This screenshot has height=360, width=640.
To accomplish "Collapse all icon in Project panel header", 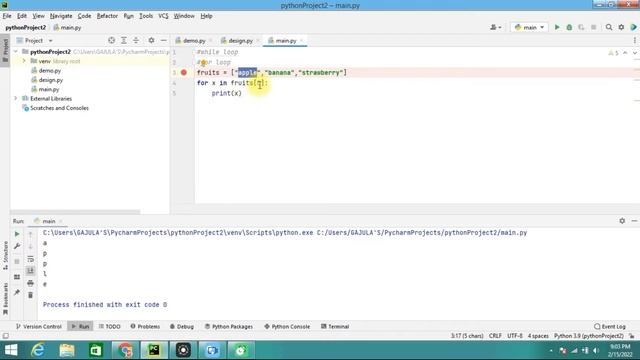I will (x=136, y=40).
